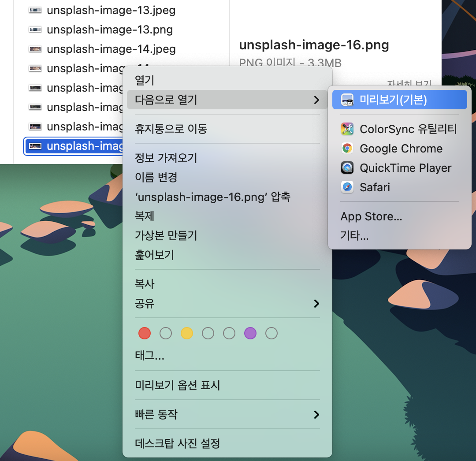Click the thumbnail icon of unsplash-image-13.png

click(x=35, y=30)
